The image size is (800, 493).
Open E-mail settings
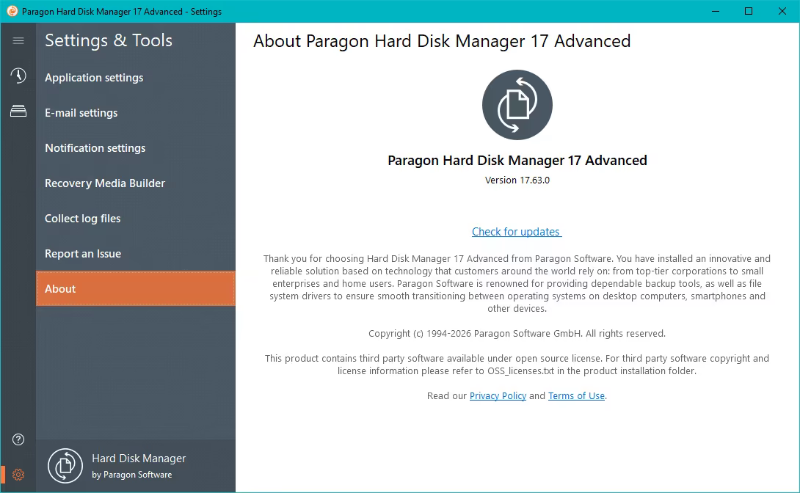click(x=136, y=113)
